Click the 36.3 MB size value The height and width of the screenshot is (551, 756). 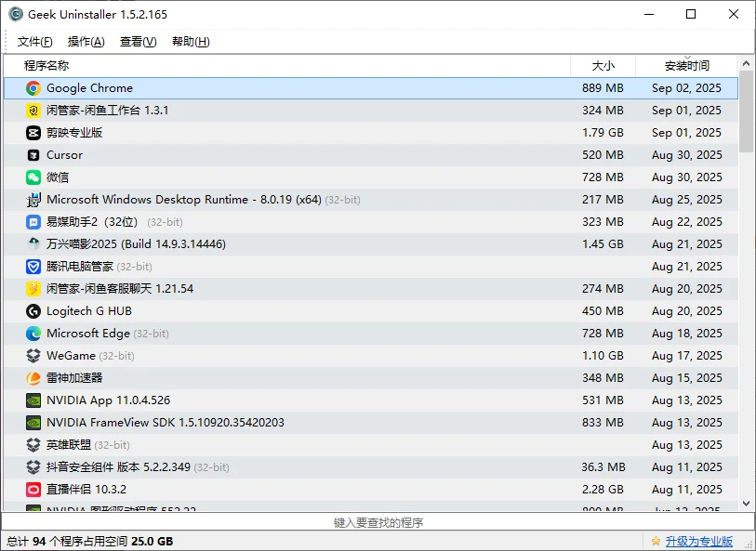603,467
